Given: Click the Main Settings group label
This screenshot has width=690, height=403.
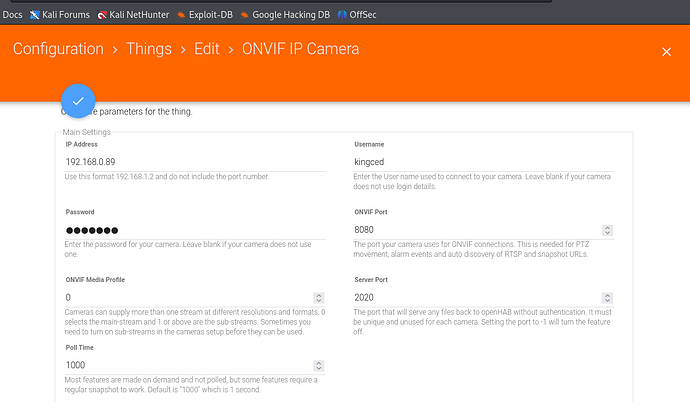Looking at the screenshot, I should click(x=87, y=132).
